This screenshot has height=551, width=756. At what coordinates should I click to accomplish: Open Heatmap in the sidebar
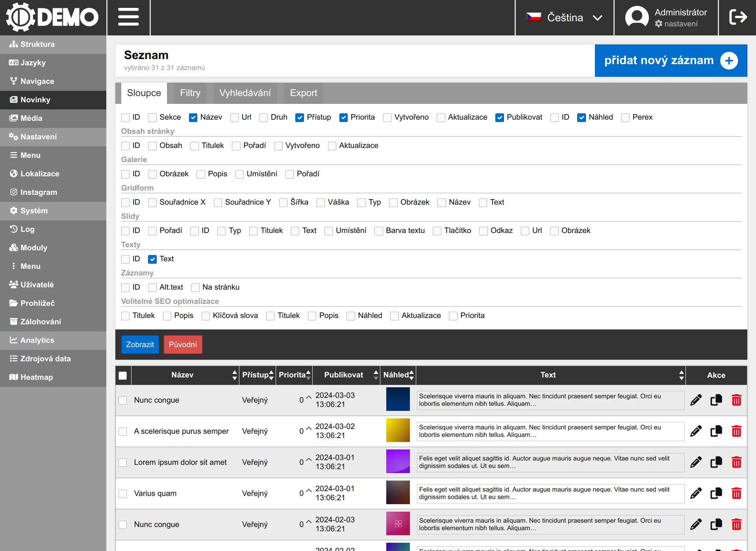(x=36, y=377)
